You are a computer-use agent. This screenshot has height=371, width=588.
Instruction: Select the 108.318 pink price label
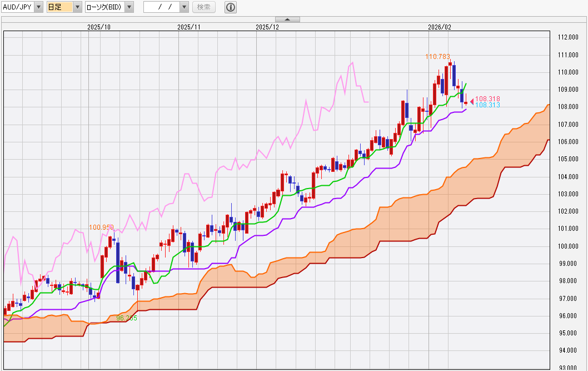tap(487, 99)
